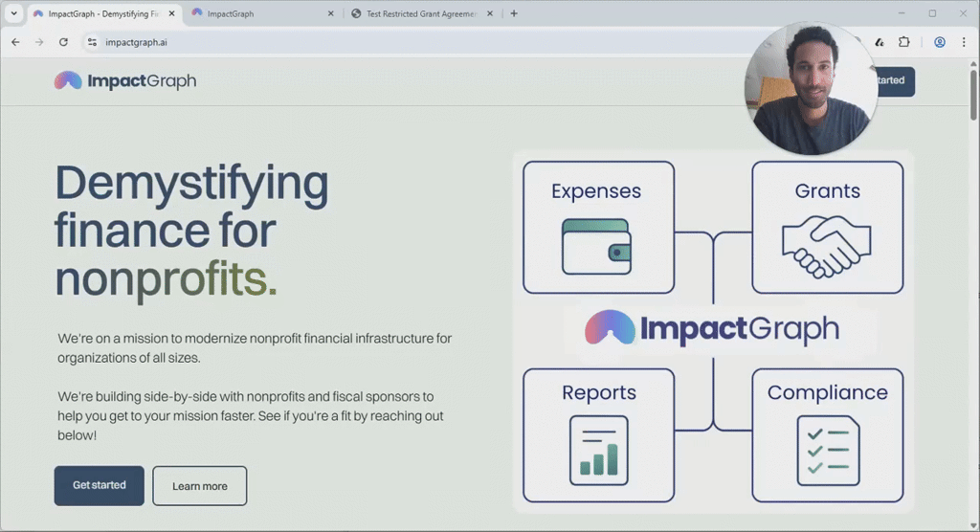
Task: Click the Get started button under the text
Action: pos(99,485)
